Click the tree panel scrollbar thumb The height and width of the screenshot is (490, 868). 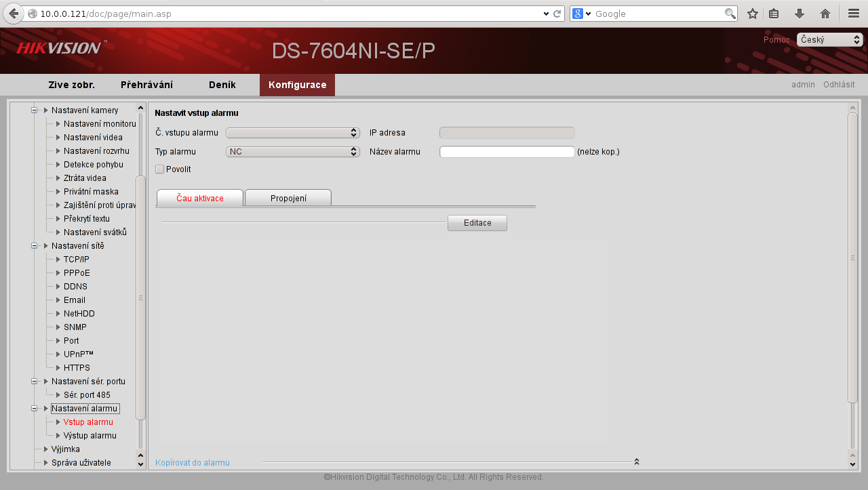[141, 298]
